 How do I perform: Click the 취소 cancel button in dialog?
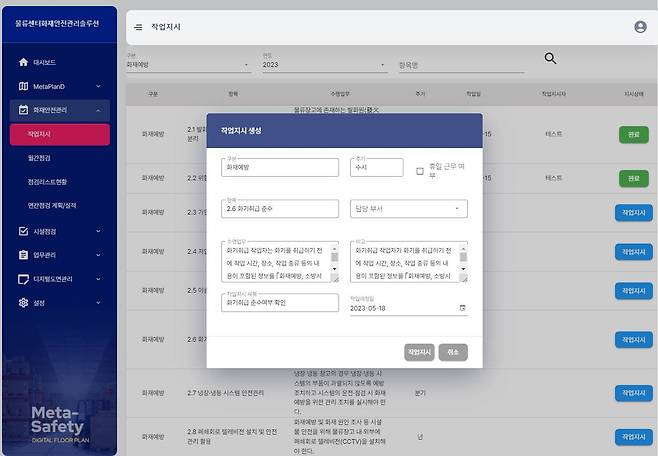pyautogui.click(x=453, y=352)
